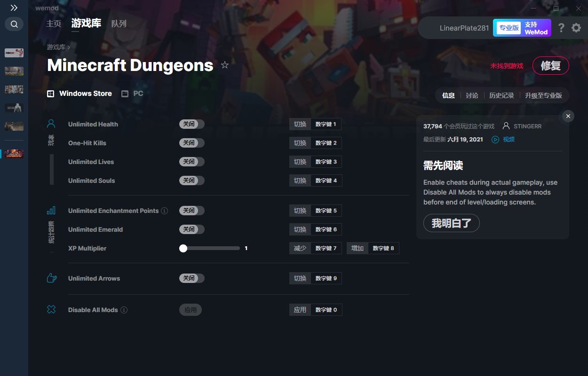
Task: Click 未找到游戏 status text
Action: [x=507, y=66]
